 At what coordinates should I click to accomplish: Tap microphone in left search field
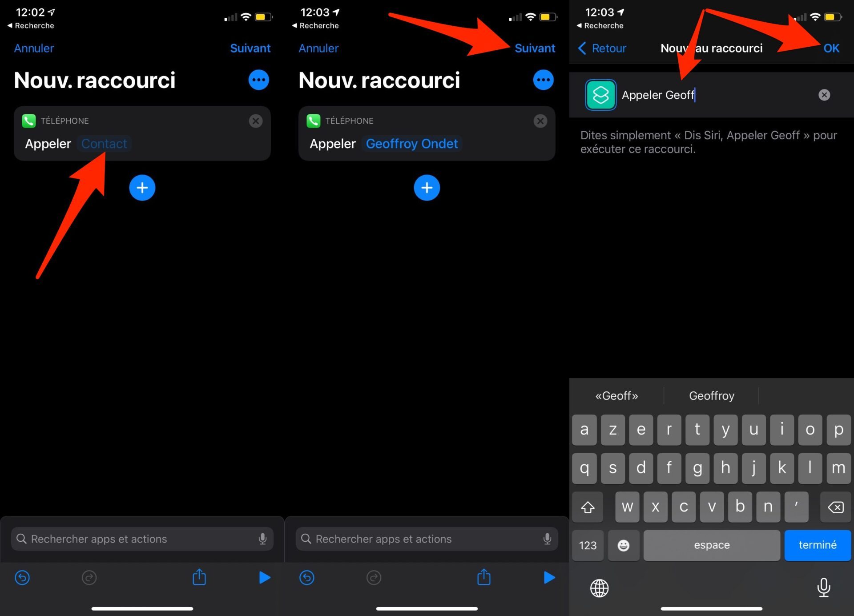click(x=262, y=539)
